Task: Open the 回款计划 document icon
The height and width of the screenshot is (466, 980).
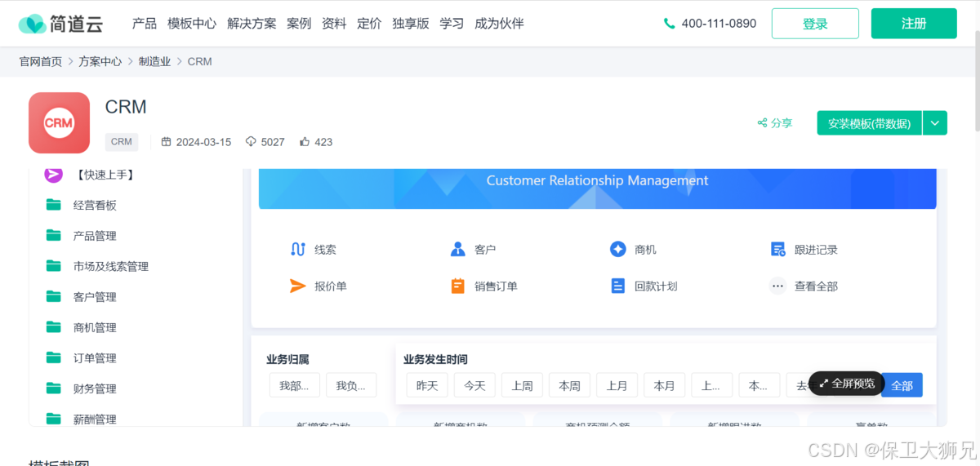Action: coord(618,286)
